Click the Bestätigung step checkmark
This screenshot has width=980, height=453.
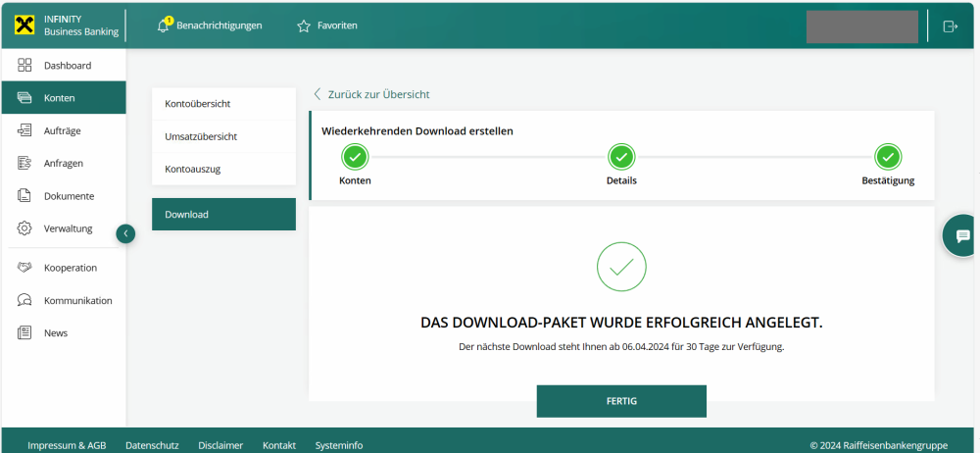tap(888, 157)
